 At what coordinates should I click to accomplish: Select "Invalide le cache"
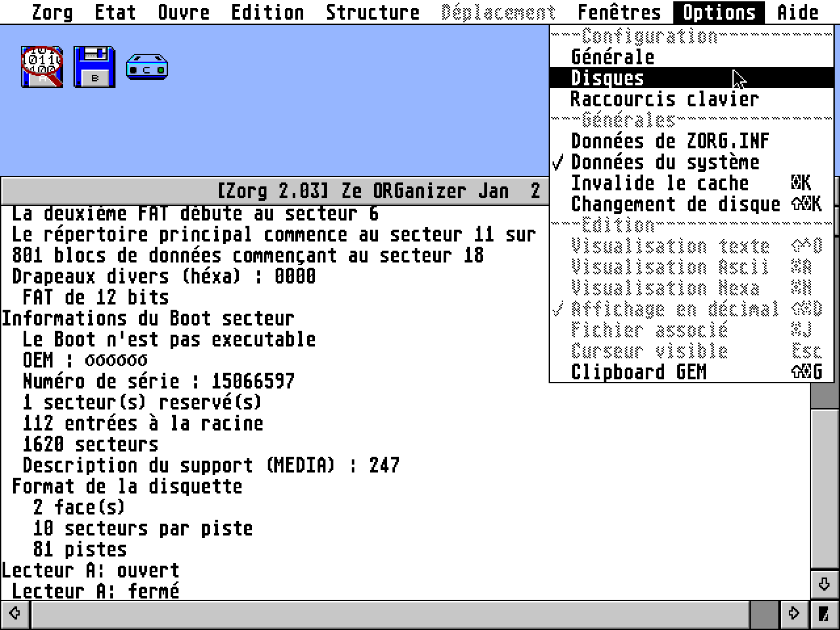click(660, 183)
